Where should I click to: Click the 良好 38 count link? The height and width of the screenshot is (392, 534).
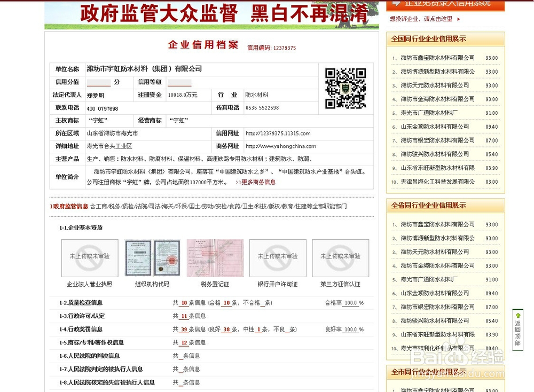point(227,330)
